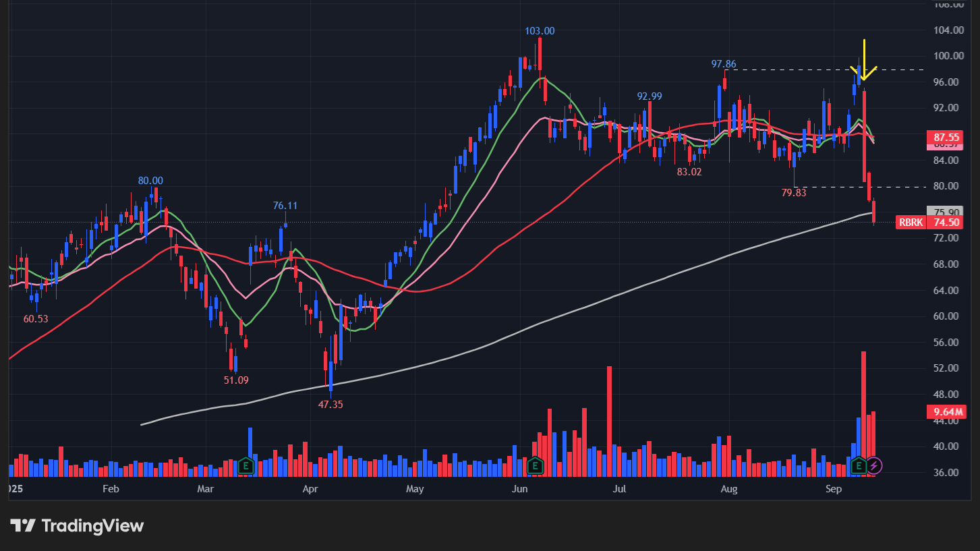980x551 pixels.
Task: Click 36.00 on the price scale
Action: tap(948, 473)
